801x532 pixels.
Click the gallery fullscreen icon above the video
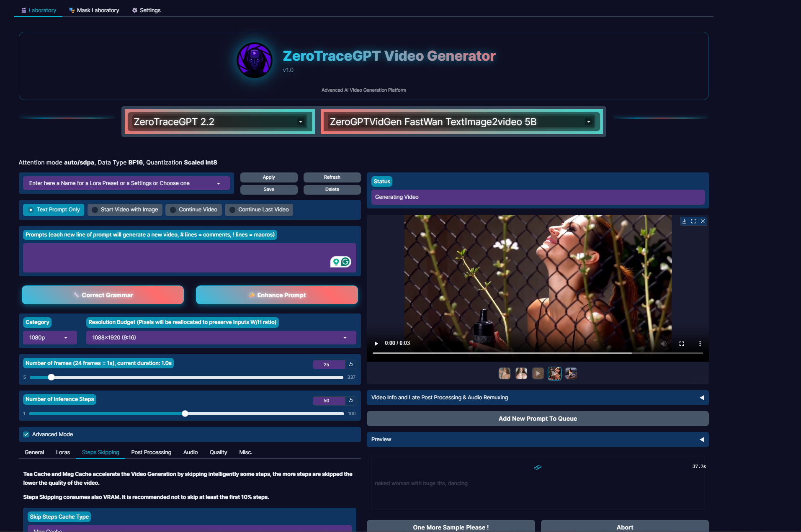click(693, 221)
